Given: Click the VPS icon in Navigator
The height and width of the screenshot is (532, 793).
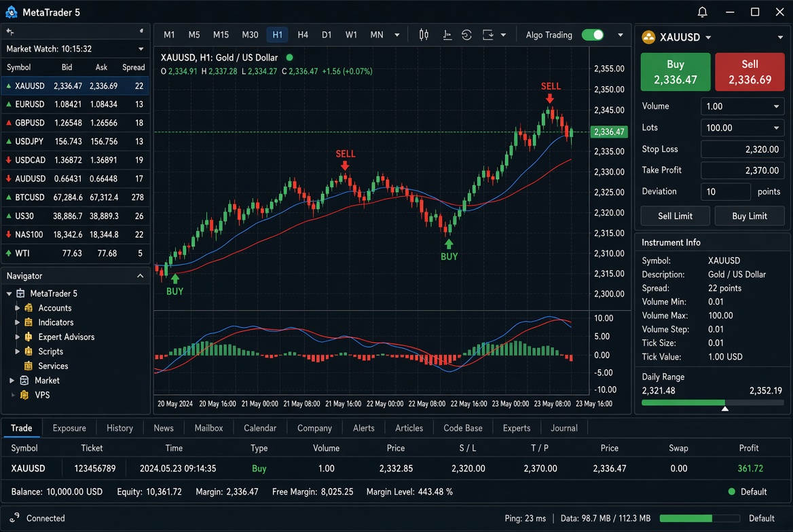Looking at the screenshot, I should pos(24,395).
